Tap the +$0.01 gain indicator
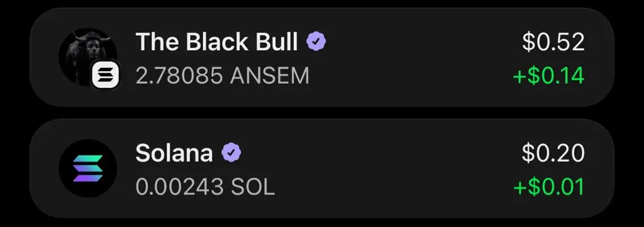 pos(548,187)
